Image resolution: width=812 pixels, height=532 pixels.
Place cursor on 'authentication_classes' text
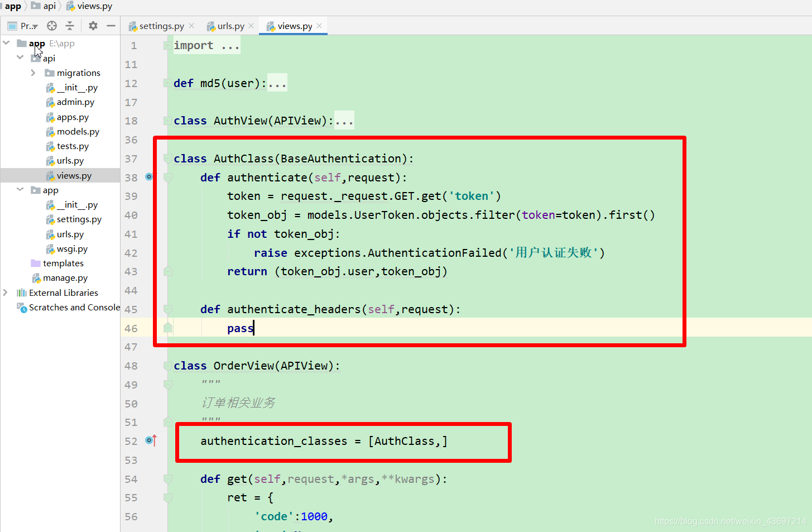pos(273,441)
